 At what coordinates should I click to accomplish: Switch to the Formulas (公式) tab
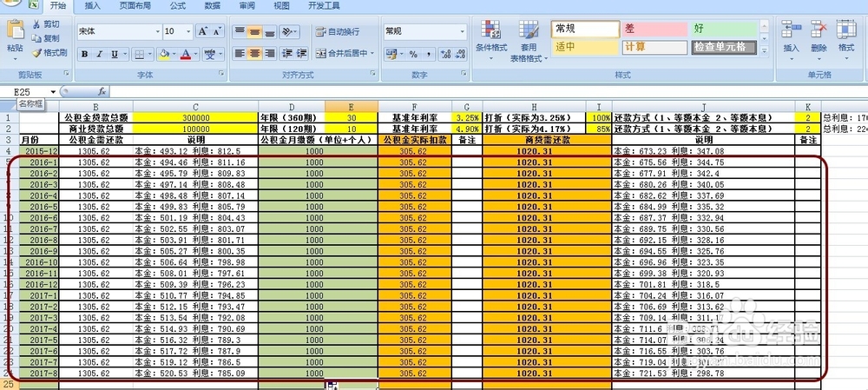[178, 6]
